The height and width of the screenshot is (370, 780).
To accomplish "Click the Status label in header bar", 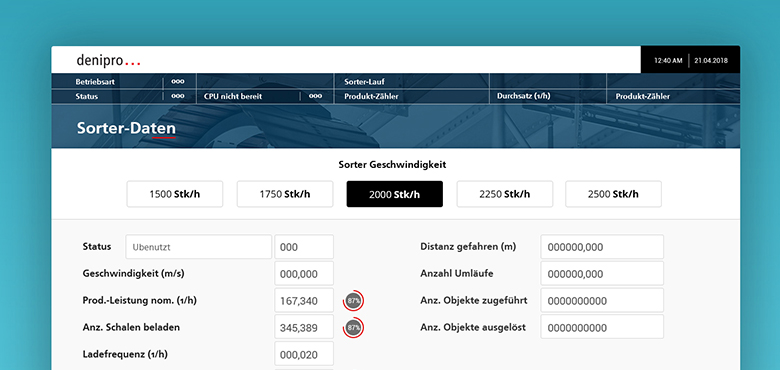I will pos(87,96).
